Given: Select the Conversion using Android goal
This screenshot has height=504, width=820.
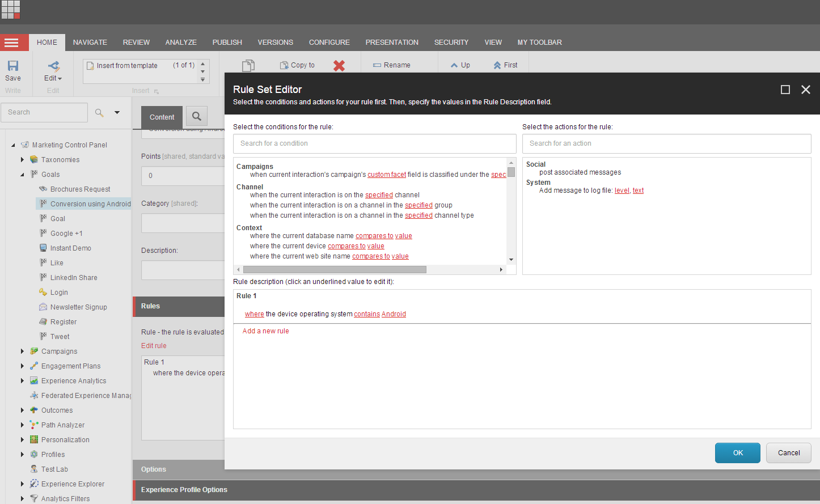Looking at the screenshot, I should tap(91, 204).
